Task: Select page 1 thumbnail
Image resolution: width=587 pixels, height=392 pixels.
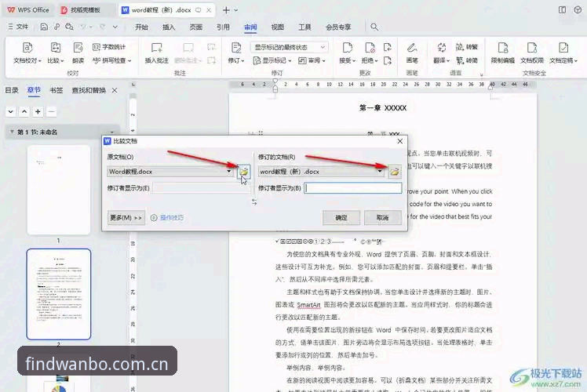Action: tap(58, 190)
